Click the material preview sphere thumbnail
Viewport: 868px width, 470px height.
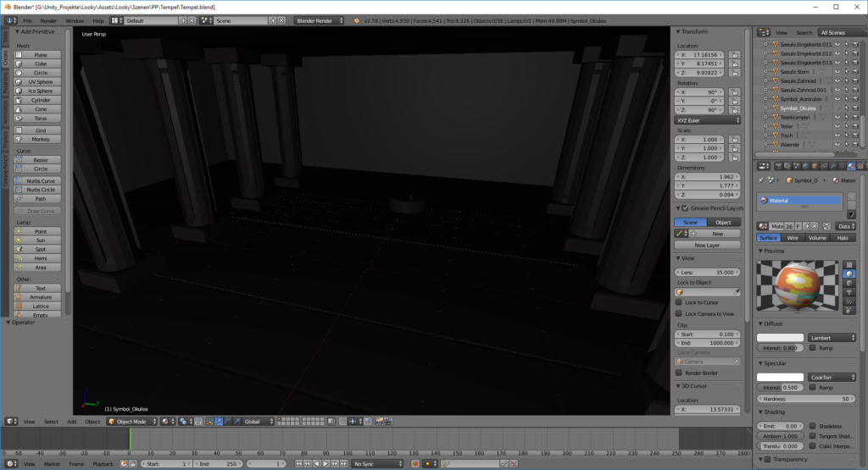pos(798,285)
